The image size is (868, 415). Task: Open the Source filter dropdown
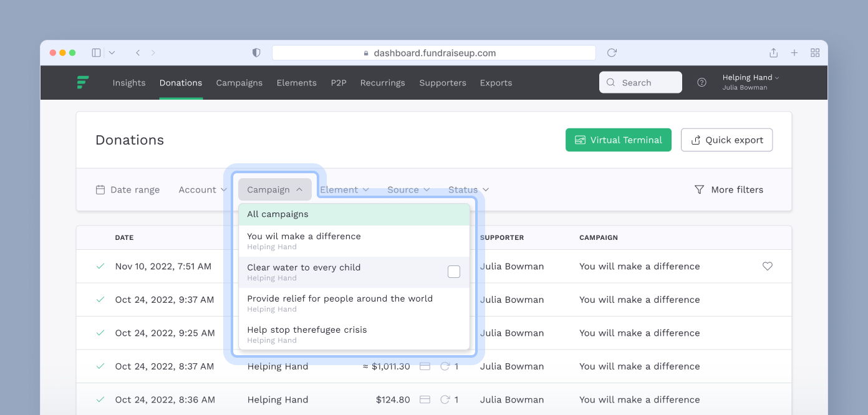[x=408, y=189]
